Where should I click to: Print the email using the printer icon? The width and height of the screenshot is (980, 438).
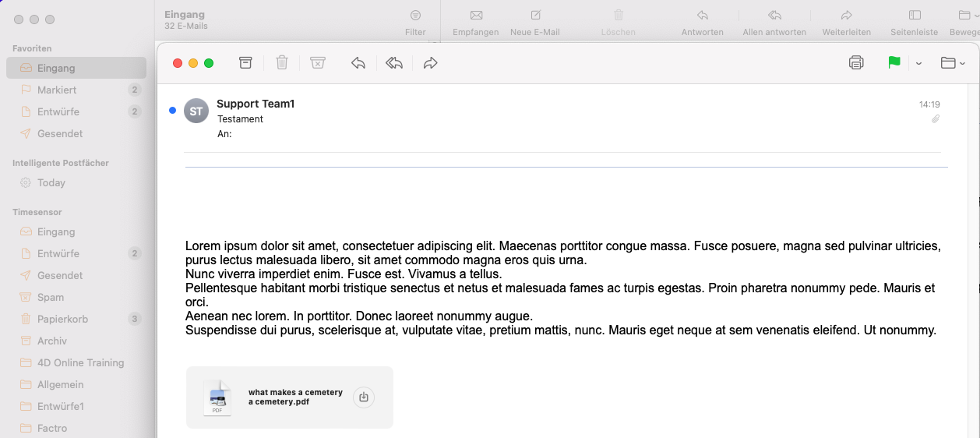(856, 63)
